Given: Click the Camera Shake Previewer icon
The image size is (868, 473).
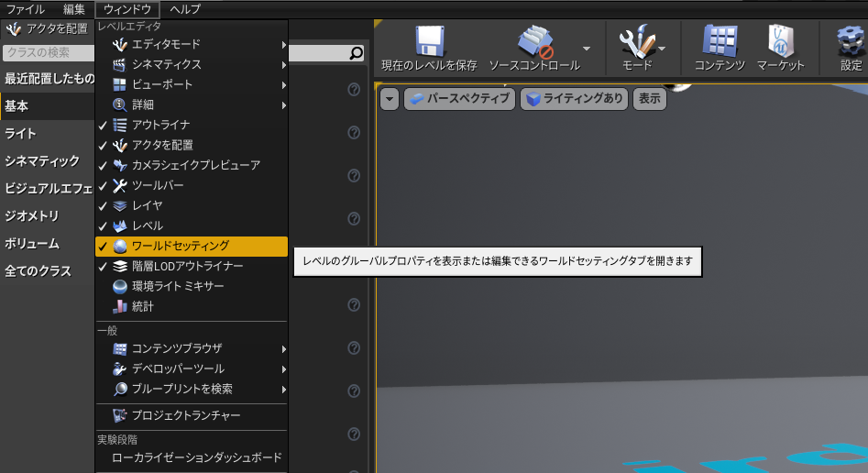Looking at the screenshot, I should pos(119,165).
